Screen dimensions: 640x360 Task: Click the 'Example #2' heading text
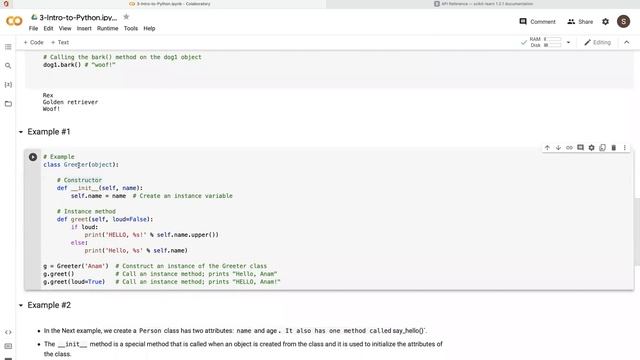pyautogui.click(x=49, y=305)
